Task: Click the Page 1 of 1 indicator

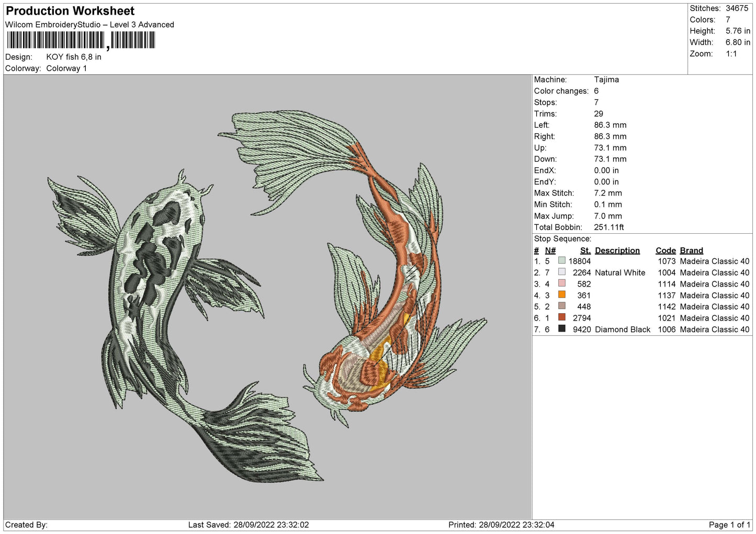Action: [729, 525]
